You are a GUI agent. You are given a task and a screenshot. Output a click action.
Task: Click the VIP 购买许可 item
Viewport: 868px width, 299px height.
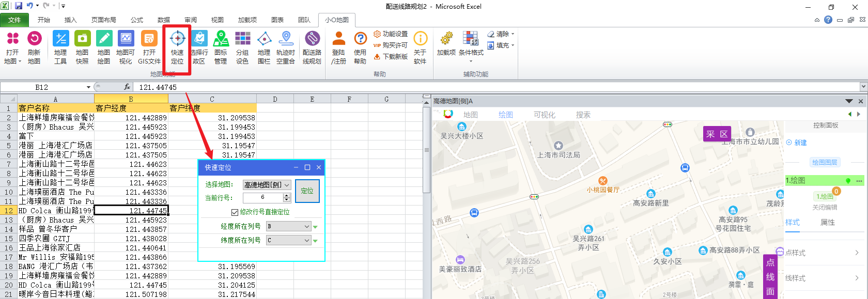(391, 45)
